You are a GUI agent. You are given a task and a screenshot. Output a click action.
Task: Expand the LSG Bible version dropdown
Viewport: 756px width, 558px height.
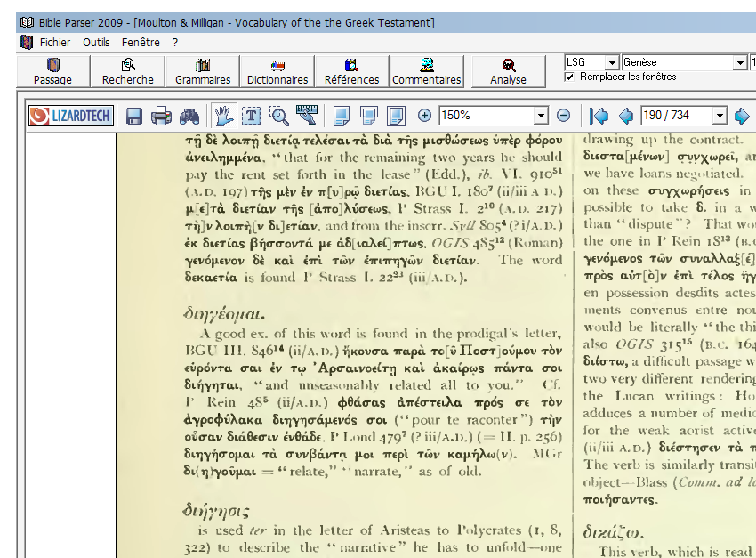click(x=612, y=62)
